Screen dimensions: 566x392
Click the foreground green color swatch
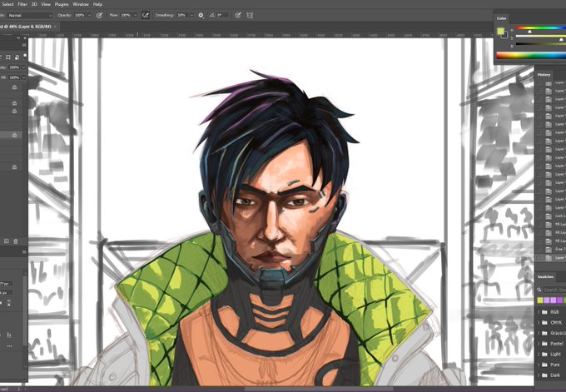500,31
